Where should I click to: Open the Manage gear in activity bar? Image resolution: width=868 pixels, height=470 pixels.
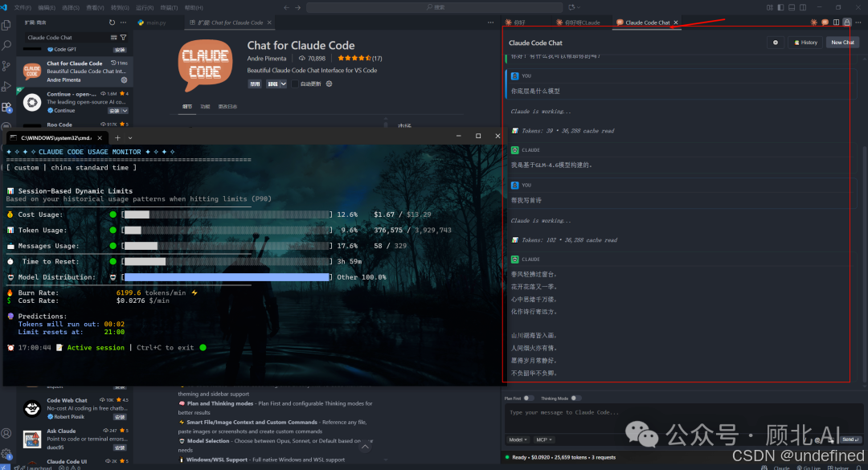6,453
